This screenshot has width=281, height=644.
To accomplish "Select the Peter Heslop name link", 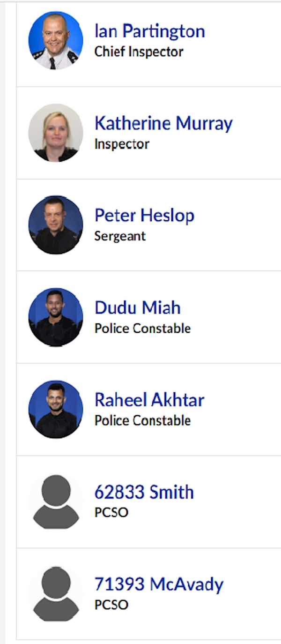I will tap(144, 216).
